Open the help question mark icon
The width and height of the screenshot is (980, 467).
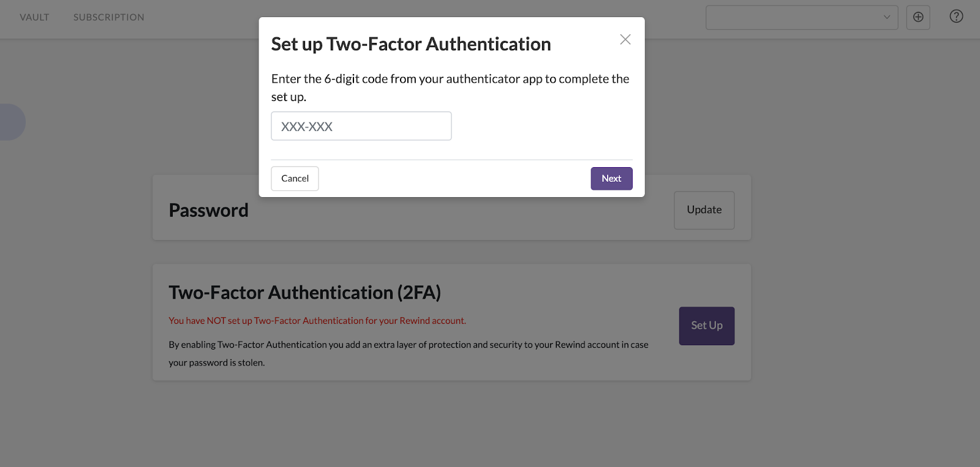pos(956,17)
